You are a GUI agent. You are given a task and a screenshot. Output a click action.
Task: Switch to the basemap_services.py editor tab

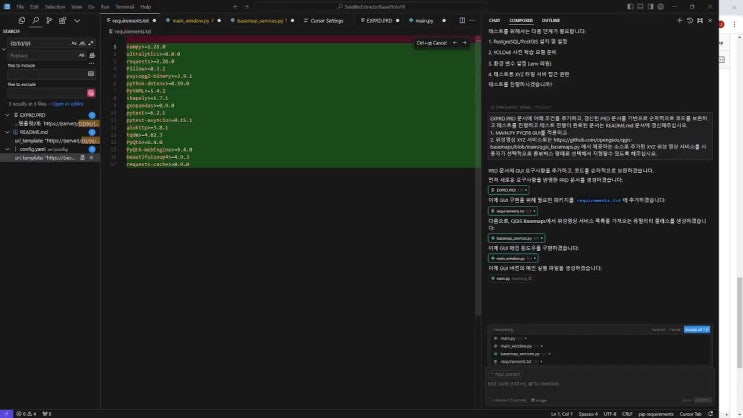262,21
